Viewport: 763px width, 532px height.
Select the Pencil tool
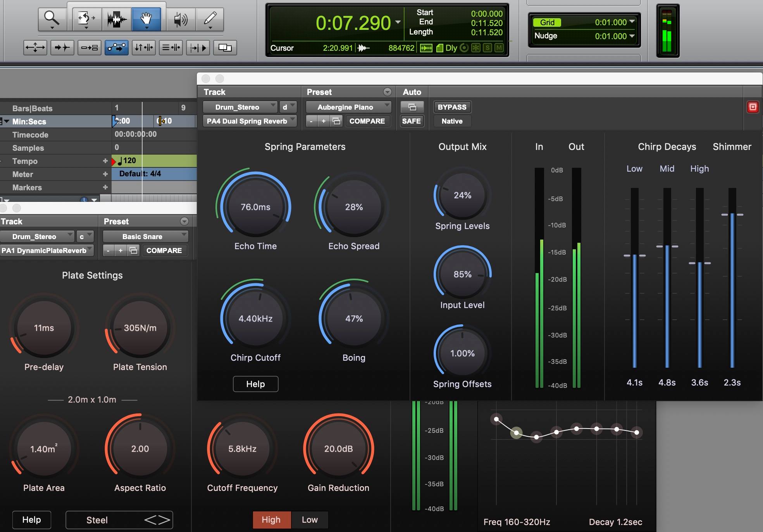pos(210,19)
